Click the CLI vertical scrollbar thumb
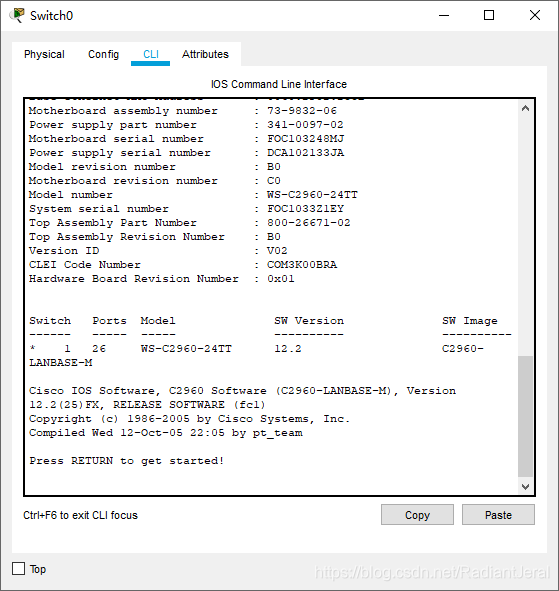Viewport: 559px width, 591px height. pyautogui.click(x=525, y=416)
